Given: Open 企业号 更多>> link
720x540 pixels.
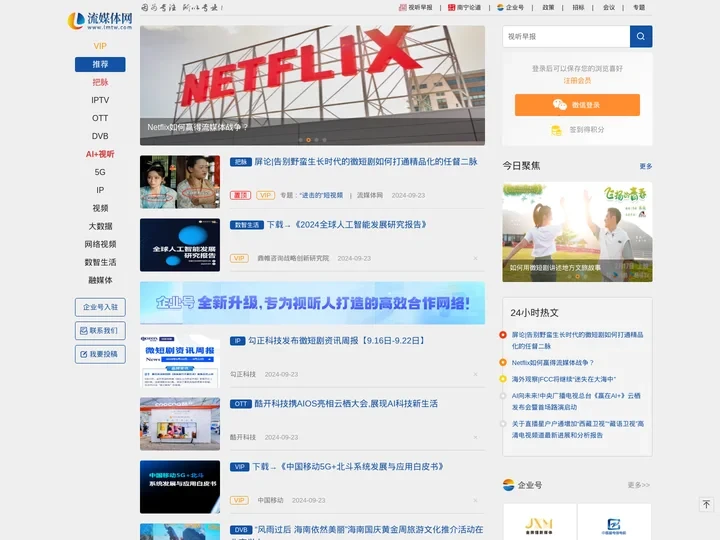Looking at the screenshot, I should point(639,485).
